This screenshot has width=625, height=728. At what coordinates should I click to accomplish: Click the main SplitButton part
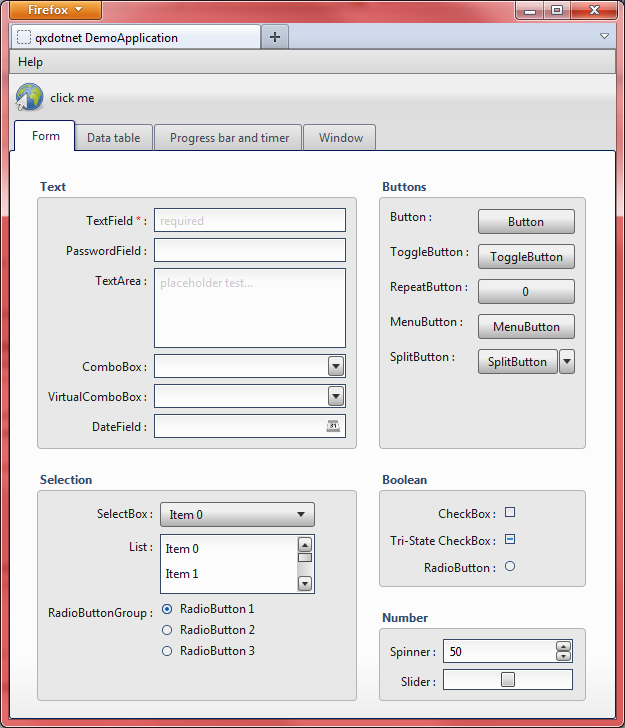517,361
